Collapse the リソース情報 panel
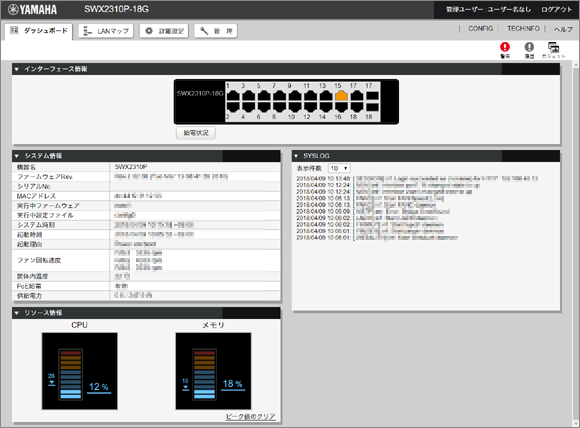Image resolution: width=580 pixels, height=428 pixels. pyautogui.click(x=16, y=313)
